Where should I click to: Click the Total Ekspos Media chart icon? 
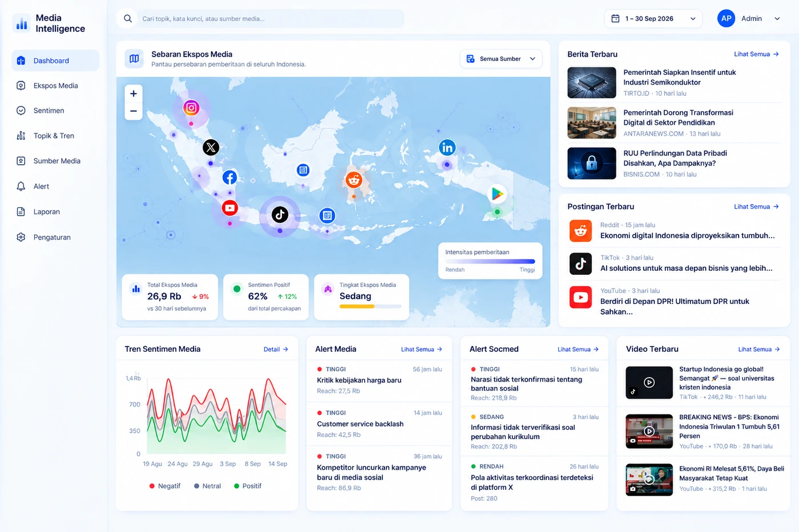[x=136, y=289]
